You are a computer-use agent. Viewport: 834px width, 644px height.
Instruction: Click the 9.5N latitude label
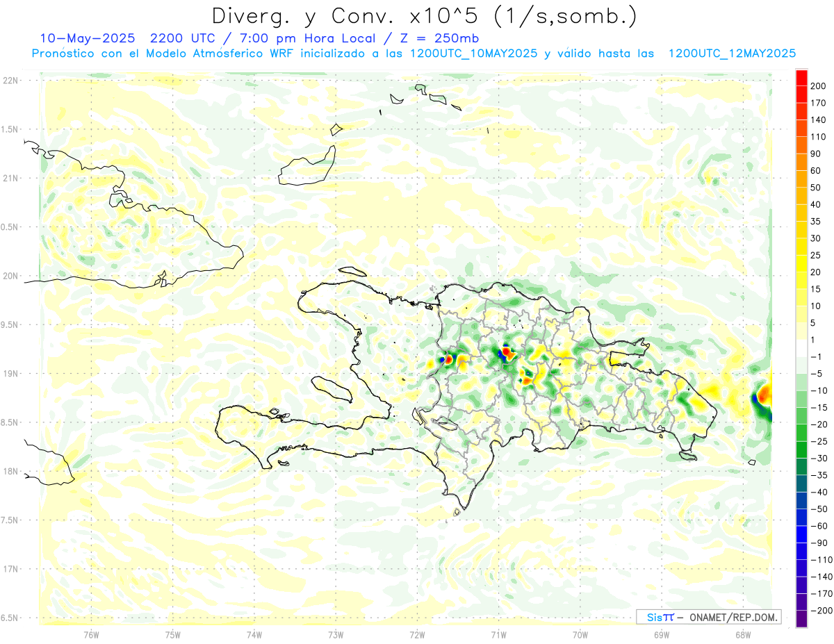[9, 325]
